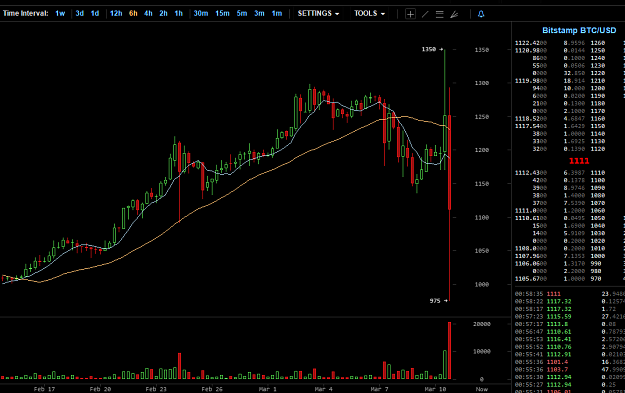Click the Now label on the time axis
Screen dimensions: 625x393
[482, 389]
